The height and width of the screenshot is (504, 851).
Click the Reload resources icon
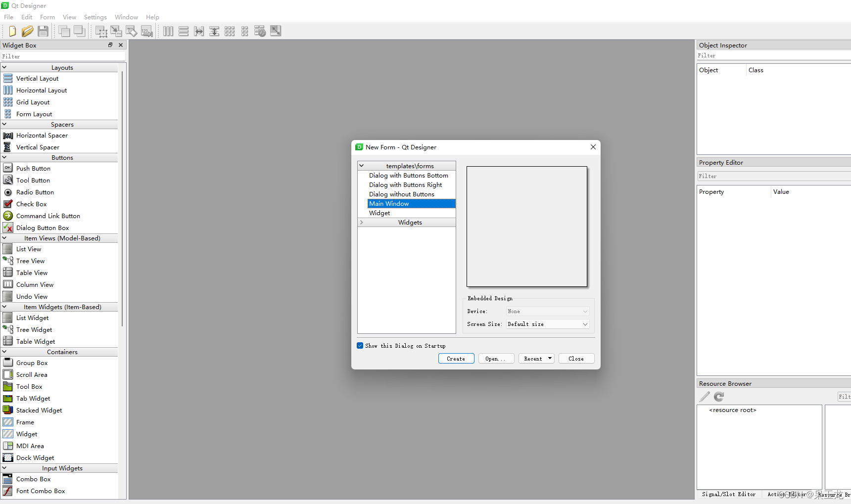[719, 397]
